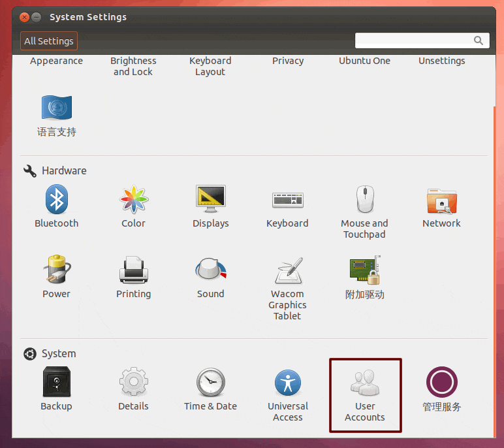Open Displays settings

(x=210, y=200)
